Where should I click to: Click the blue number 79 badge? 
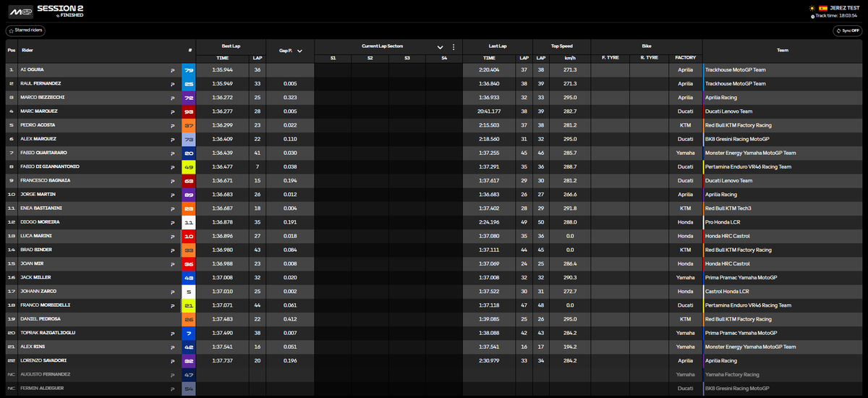[x=189, y=70]
